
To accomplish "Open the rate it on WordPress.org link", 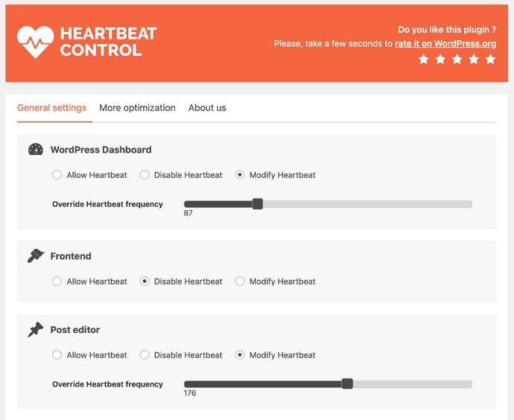I will coord(445,44).
